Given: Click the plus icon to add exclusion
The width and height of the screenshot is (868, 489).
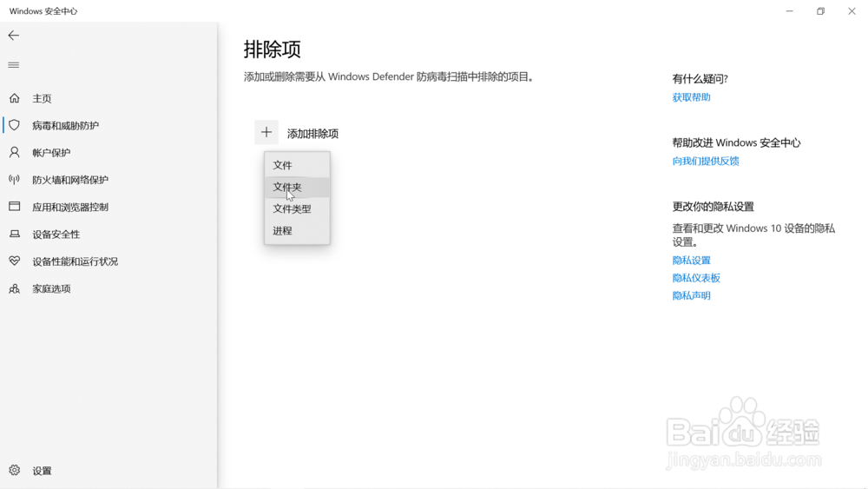Looking at the screenshot, I should [x=266, y=132].
